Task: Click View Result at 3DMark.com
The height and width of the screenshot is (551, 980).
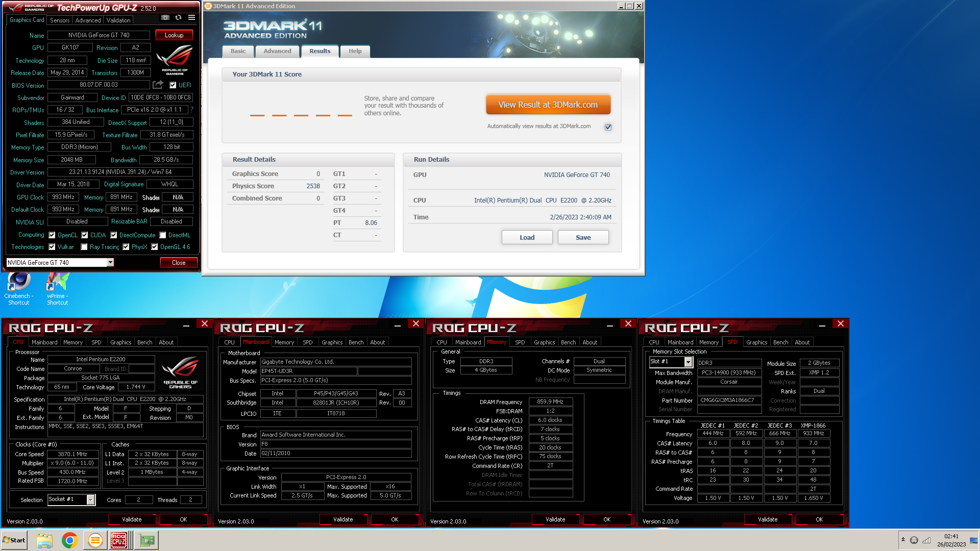Action: tap(548, 105)
